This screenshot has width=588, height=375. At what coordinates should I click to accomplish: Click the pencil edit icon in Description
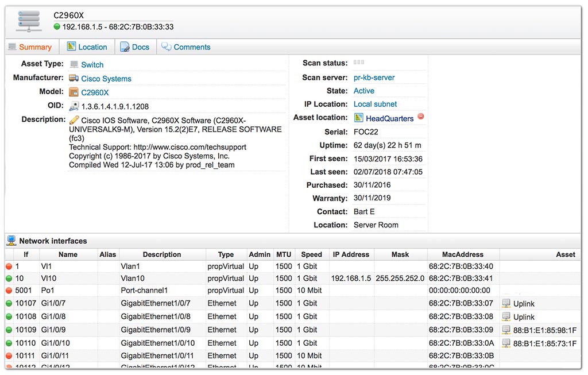tap(74, 120)
